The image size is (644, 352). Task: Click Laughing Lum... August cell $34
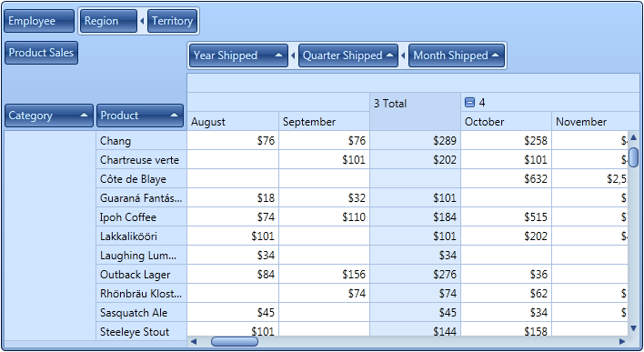click(233, 256)
